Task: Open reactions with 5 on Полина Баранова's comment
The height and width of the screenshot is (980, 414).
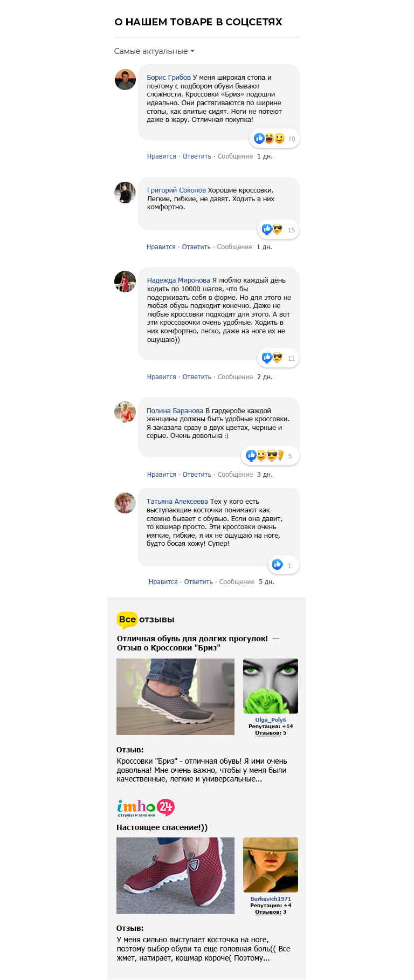Action: tap(270, 456)
